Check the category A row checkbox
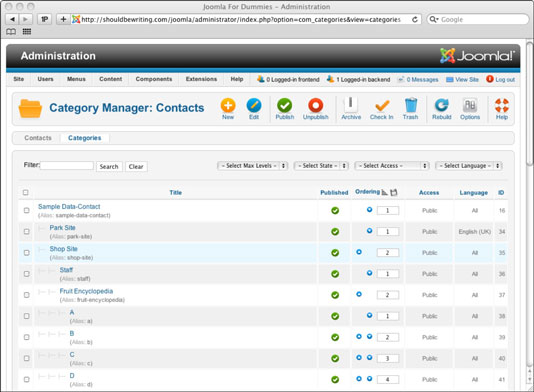Image resolution: width=534 pixels, height=392 pixels. point(27,316)
